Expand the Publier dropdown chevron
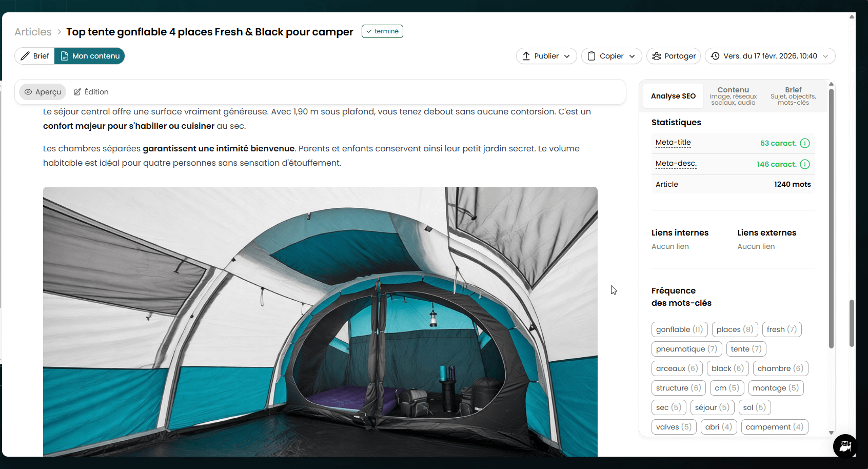 pos(567,56)
